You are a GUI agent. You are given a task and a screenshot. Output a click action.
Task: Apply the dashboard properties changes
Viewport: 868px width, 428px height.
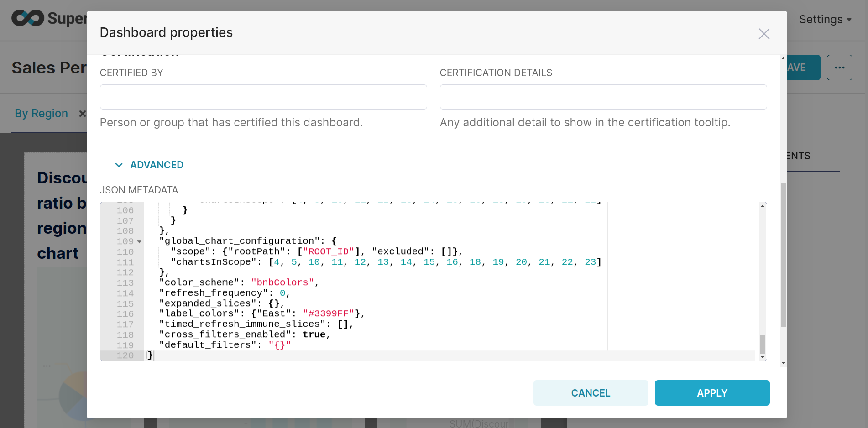click(x=712, y=393)
